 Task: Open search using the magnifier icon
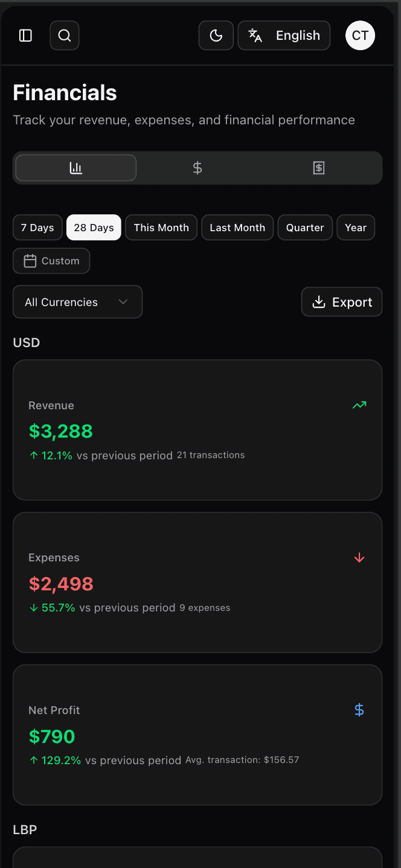tap(64, 35)
